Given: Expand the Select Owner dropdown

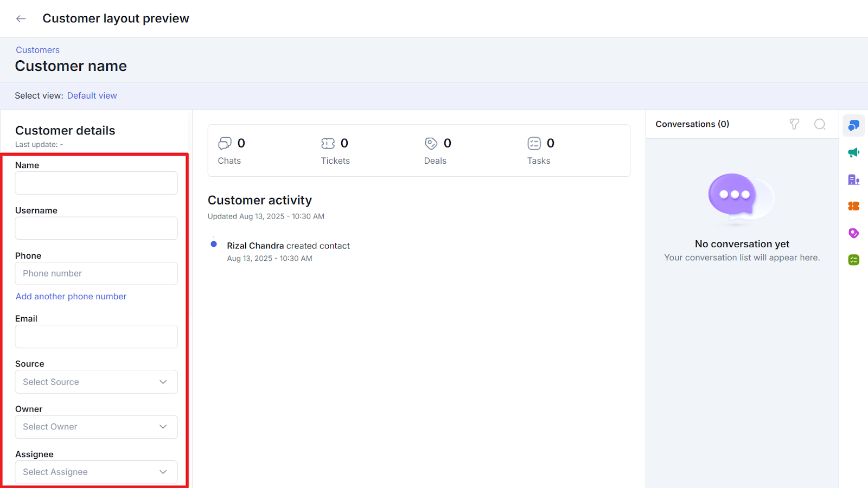Looking at the screenshot, I should (96, 427).
